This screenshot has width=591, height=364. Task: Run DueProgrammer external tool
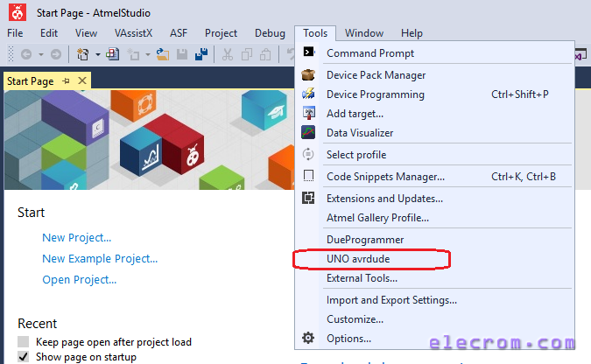point(434,239)
